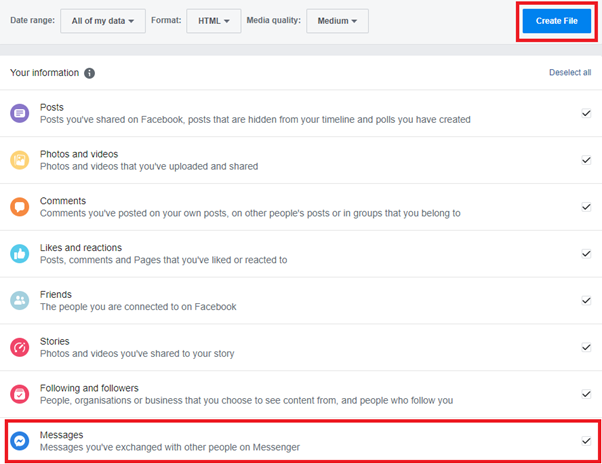Click the Likes and reactions thumbs-up icon
This screenshot has width=602, height=464.
[x=20, y=254]
